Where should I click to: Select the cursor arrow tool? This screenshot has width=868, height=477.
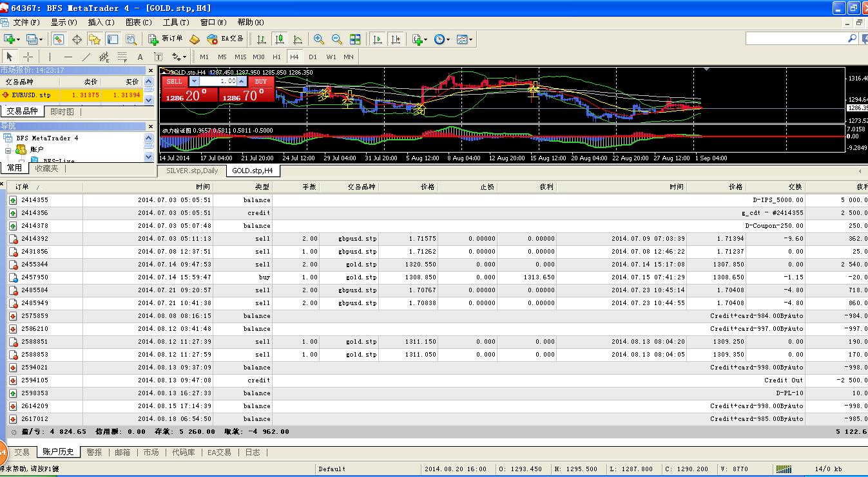click(10, 57)
